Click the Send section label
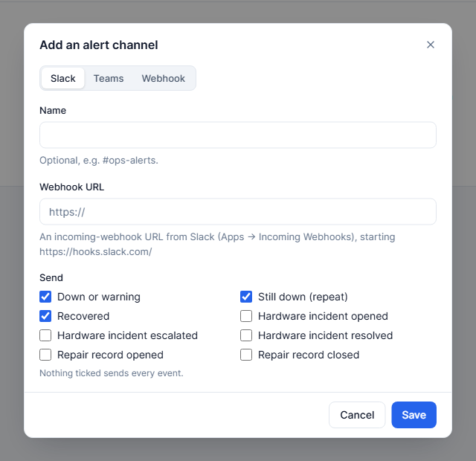Viewport: 476px width, 461px height. coord(51,277)
